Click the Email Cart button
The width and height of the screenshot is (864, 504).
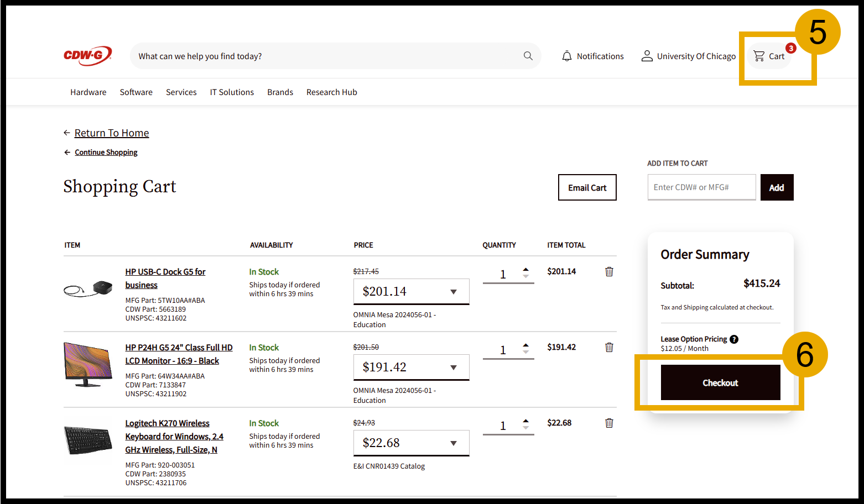(x=587, y=187)
